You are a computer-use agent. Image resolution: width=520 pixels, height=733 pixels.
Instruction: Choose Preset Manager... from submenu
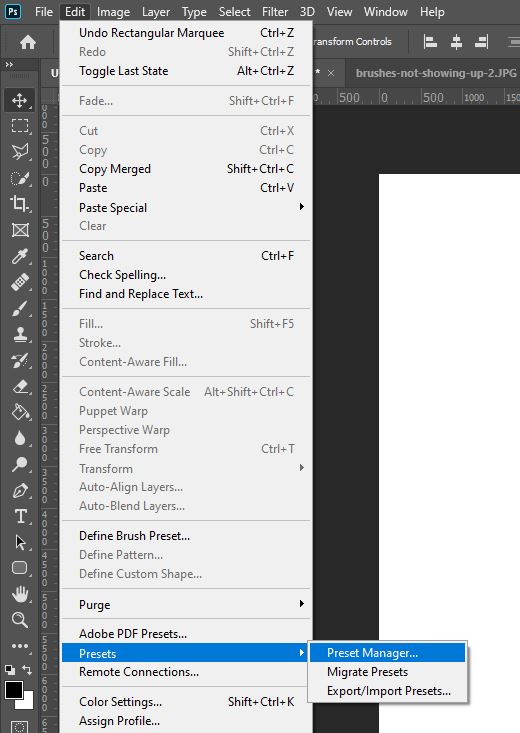388,653
